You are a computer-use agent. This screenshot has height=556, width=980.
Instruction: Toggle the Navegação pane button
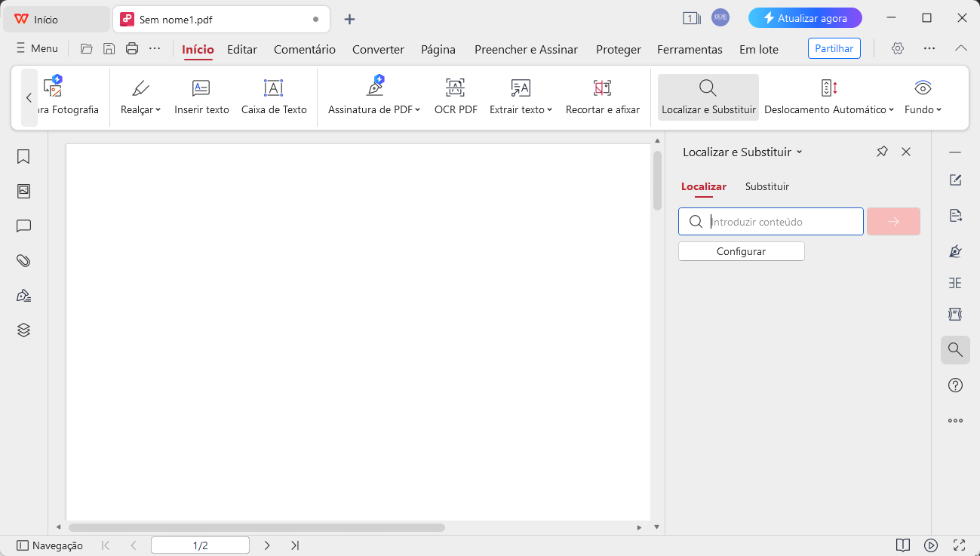[50, 545]
